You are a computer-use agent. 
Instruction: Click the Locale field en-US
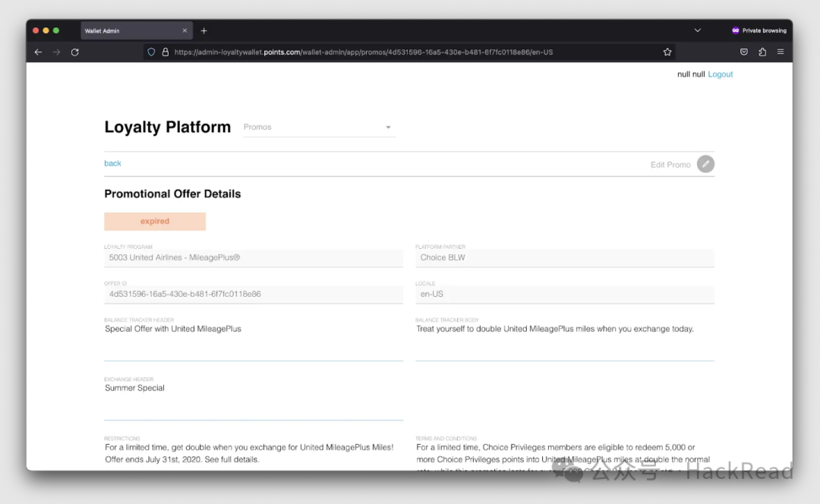click(x=565, y=295)
